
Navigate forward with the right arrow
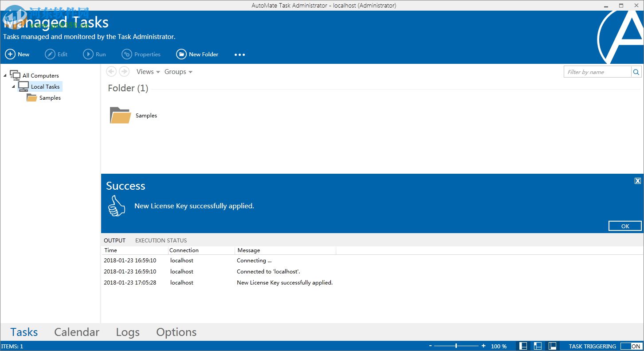[x=124, y=71]
